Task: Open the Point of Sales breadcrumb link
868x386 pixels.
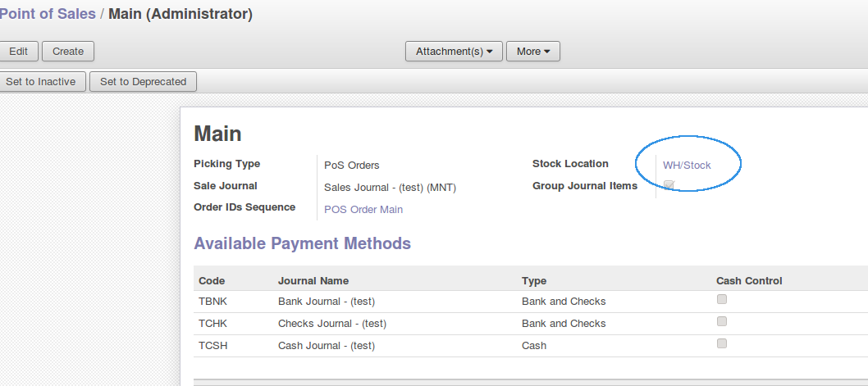Action: pyautogui.click(x=48, y=15)
